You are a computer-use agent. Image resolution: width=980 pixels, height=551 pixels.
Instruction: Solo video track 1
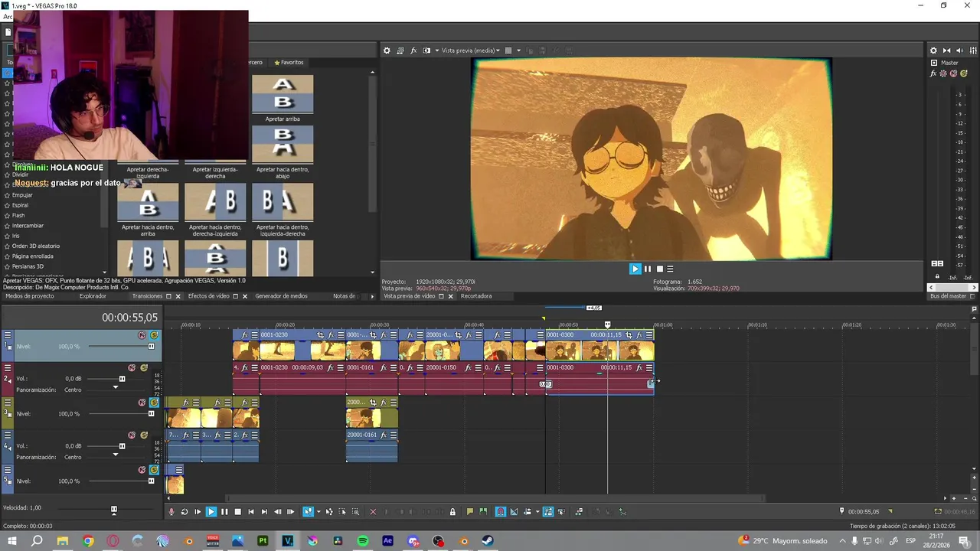(x=154, y=335)
